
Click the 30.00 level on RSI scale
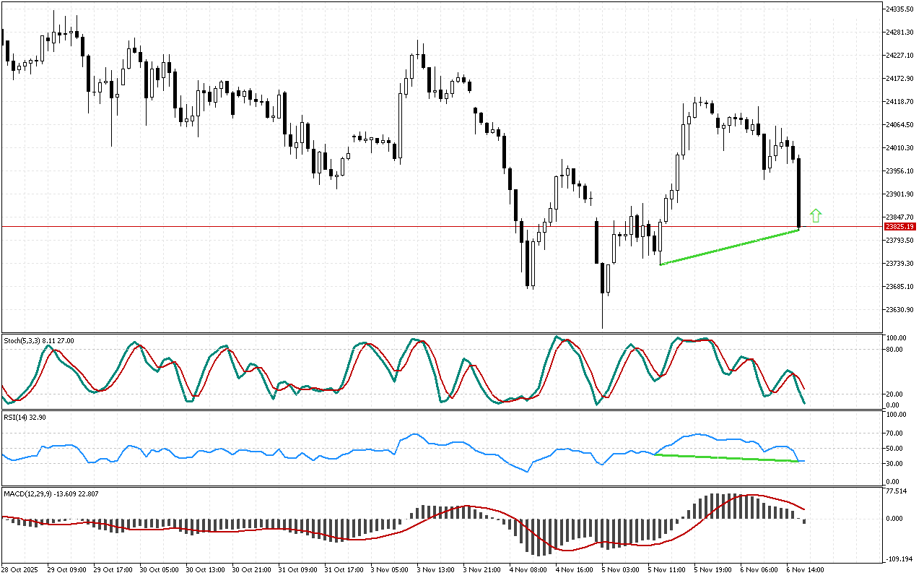pos(896,463)
